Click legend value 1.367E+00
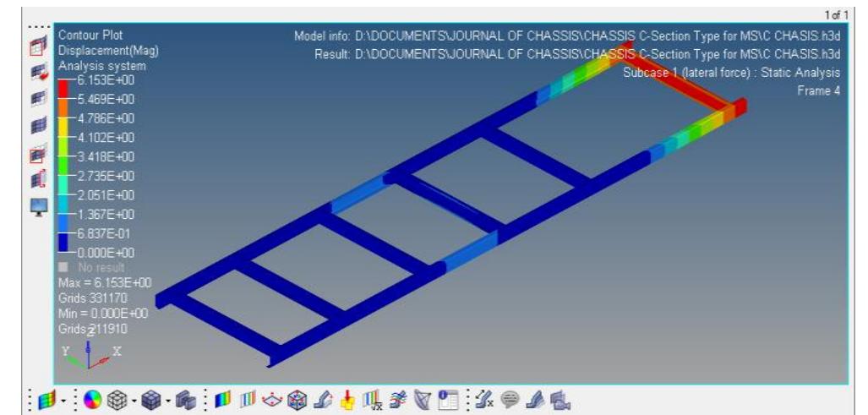 pos(105,214)
